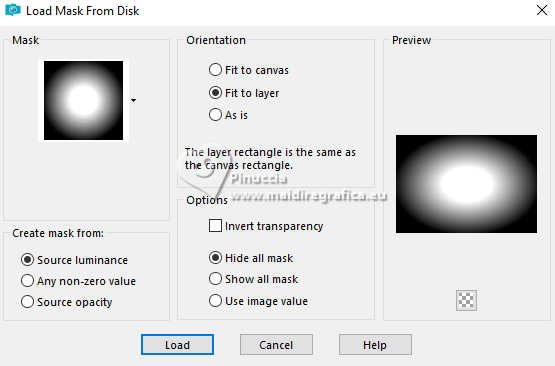Enable Invert transparency checkbox
The image size is (555, 366).
pos(266,226)
